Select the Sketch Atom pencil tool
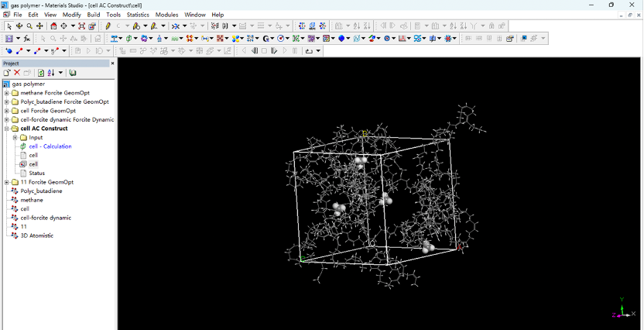Viewport: 644px width, 330px height. coord(108,26)
